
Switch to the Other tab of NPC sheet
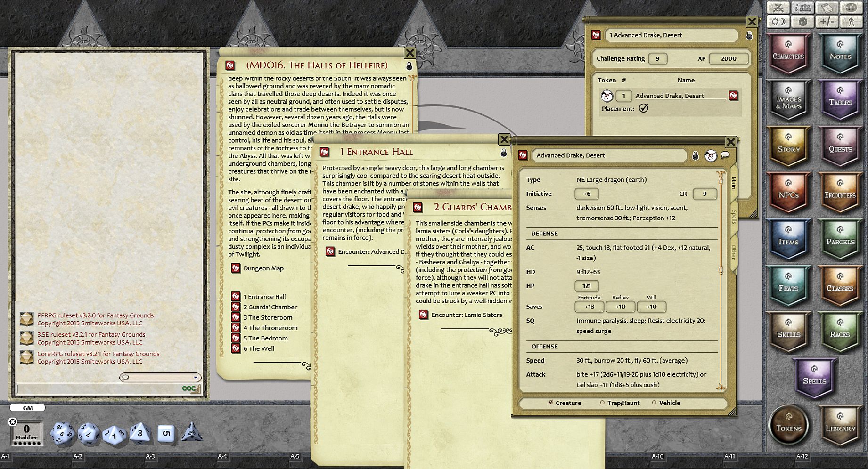pos(733,252)
